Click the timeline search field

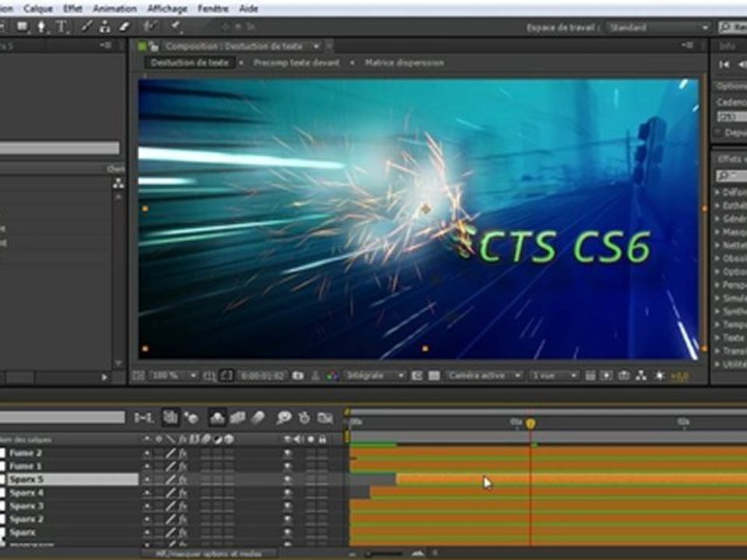(62, 418)
